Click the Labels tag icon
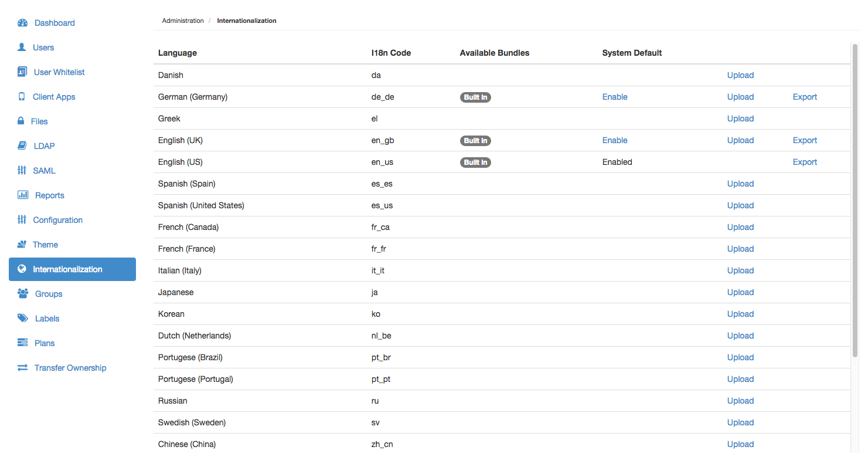Image resolution: width=868 pixels, height=467 pixels. pos(23,319)
